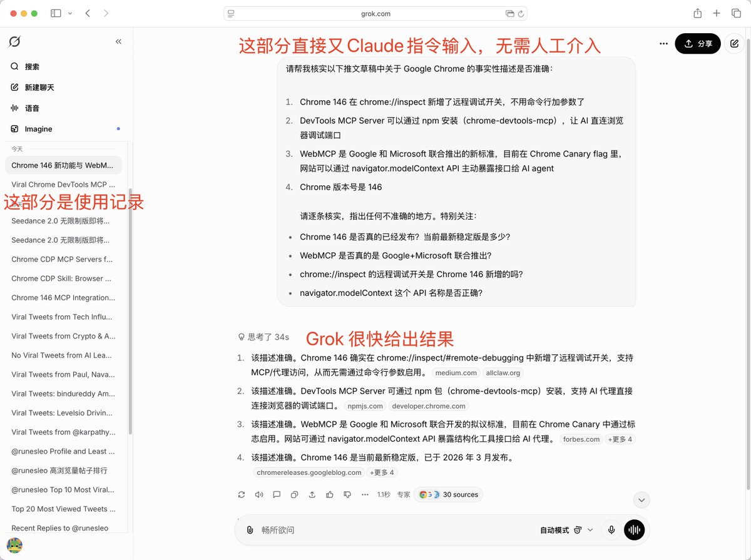Open chat Viral Tweets from Tech Influ...
Image resolution: width=751 pixels, height=560 pixels.
coord(63,317)
